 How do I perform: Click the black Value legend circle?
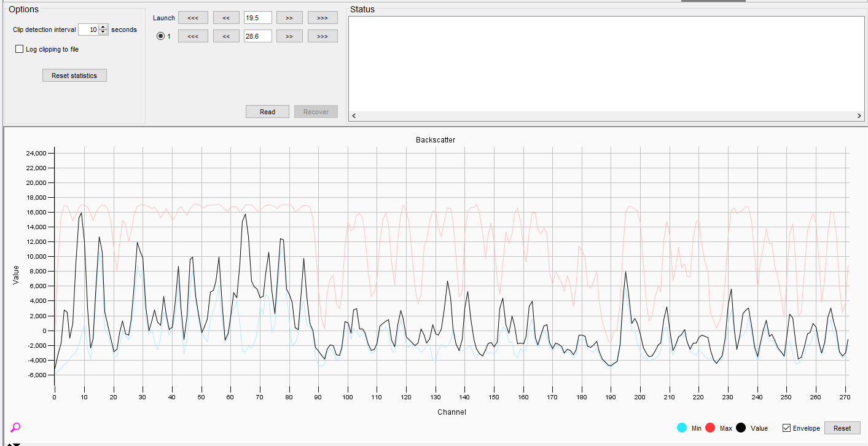[x=741, y=428]
